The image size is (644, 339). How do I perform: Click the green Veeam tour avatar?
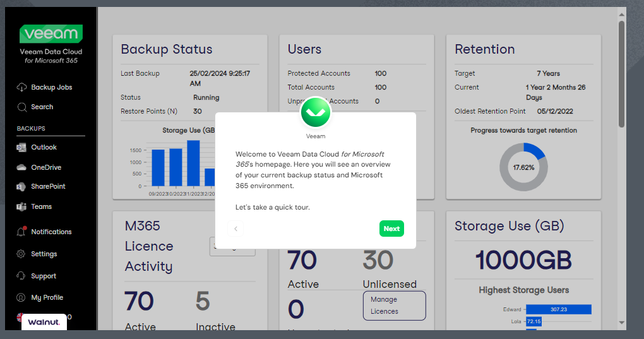click(316, 112)
